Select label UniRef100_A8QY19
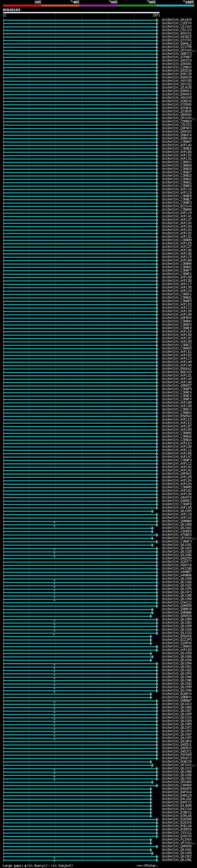 coord(177,565)
